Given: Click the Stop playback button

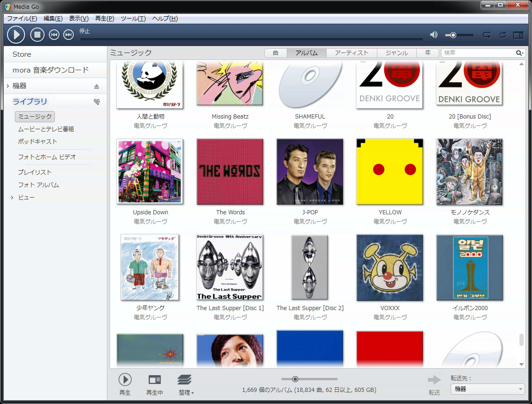Looking at the screenshot, I should (x=37, y=35).
